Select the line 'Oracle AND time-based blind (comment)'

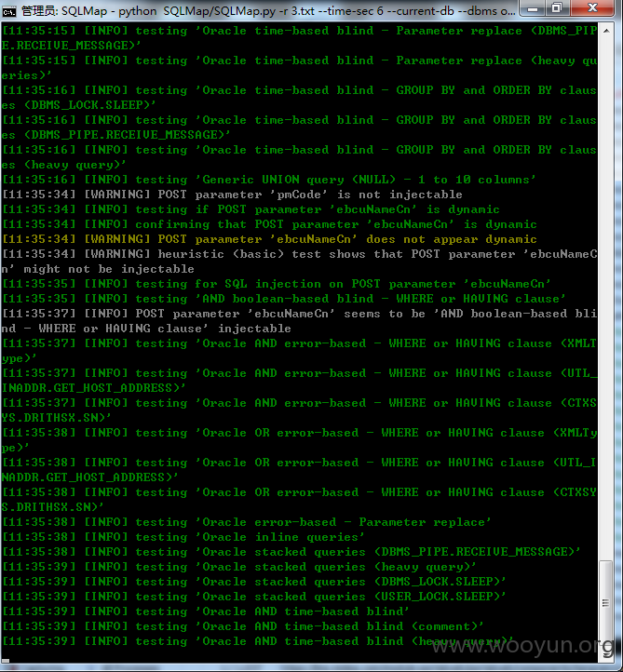coord(243,626)
